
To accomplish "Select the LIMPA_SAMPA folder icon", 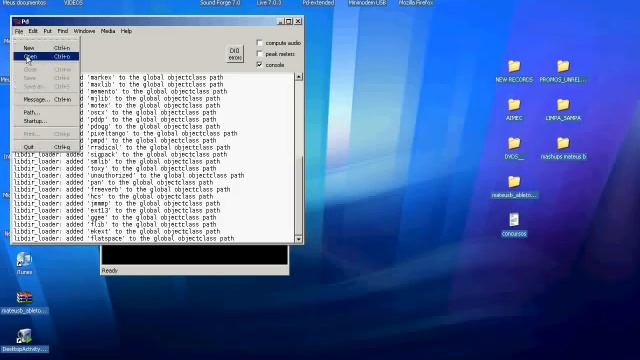I will [x=563, y=104].
